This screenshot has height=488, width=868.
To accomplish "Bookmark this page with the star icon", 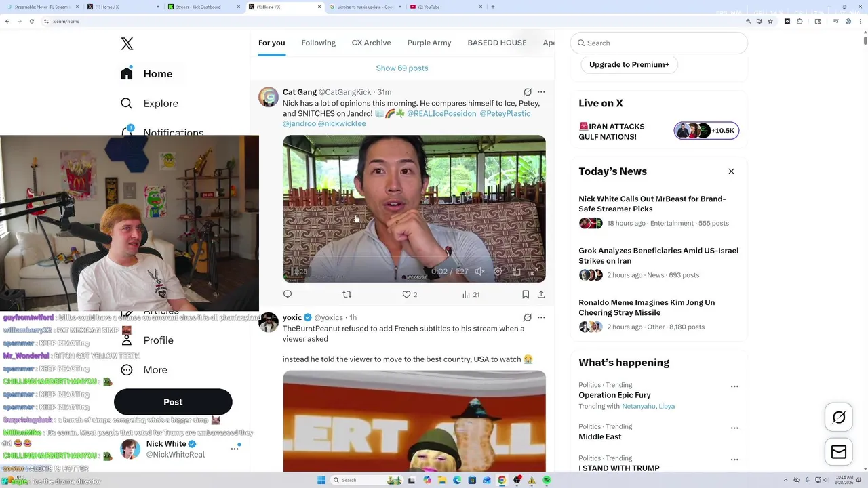I will [770, 21].
